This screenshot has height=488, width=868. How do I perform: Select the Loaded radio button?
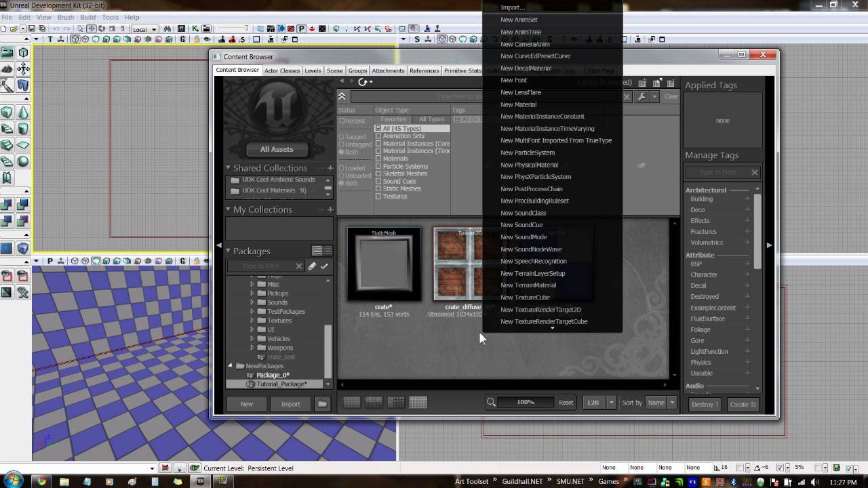[342, 168]
